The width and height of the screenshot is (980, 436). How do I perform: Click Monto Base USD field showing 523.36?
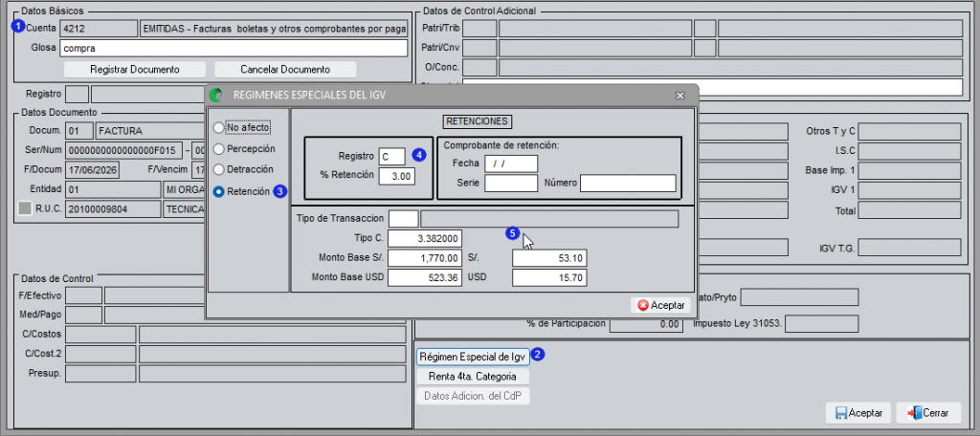425,277
